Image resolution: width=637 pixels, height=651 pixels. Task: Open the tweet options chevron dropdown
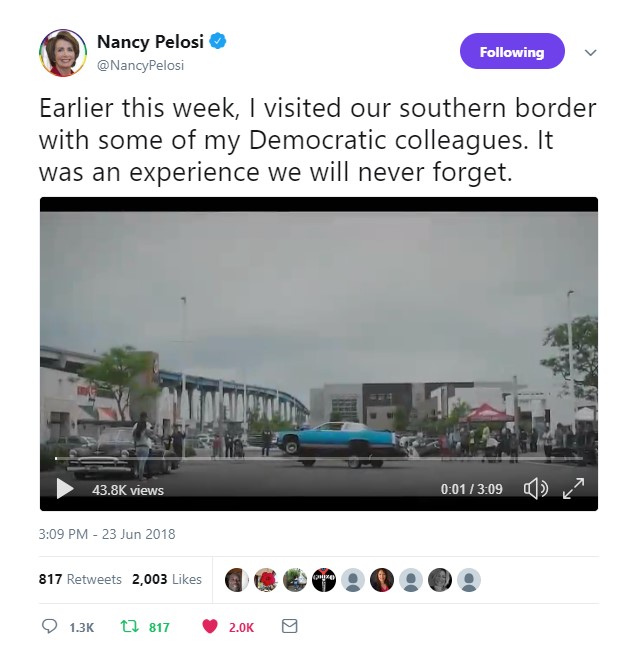pyautogui.click(x=590, y=52)
